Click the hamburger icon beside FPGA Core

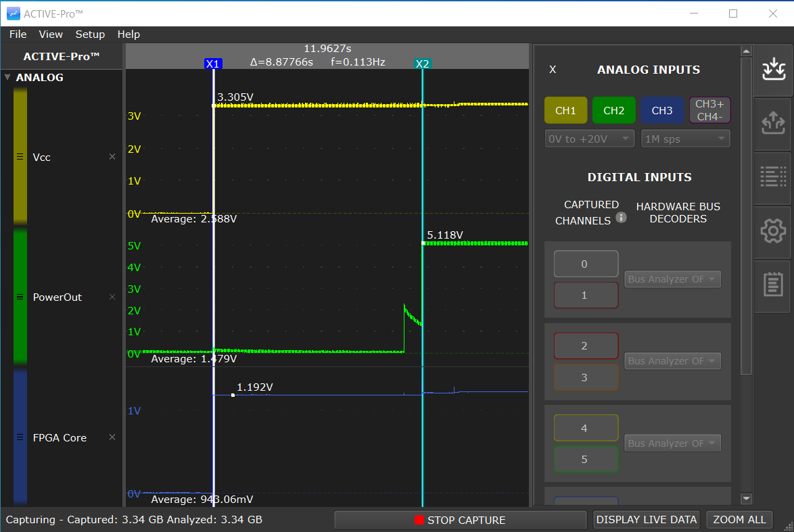pos(20,437)
